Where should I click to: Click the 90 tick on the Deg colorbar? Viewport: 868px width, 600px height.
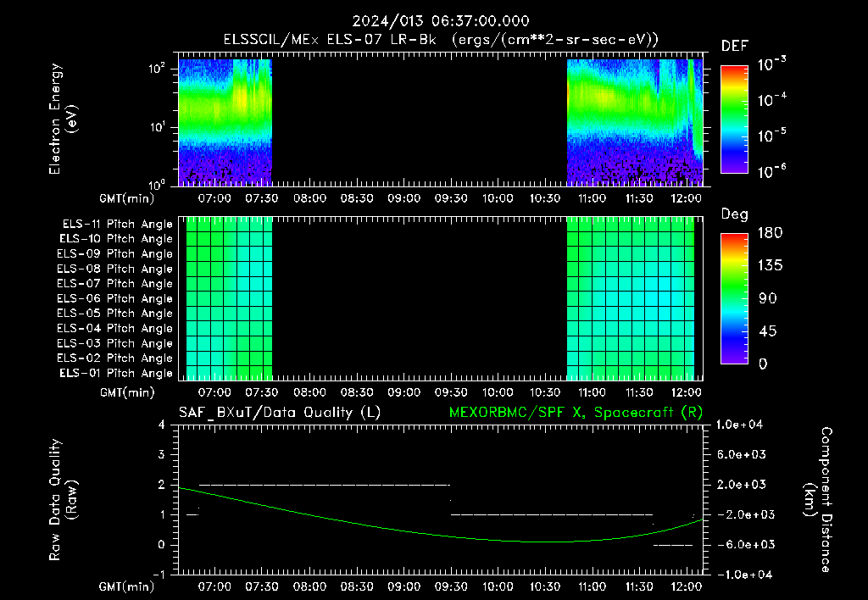click(767, 298)
